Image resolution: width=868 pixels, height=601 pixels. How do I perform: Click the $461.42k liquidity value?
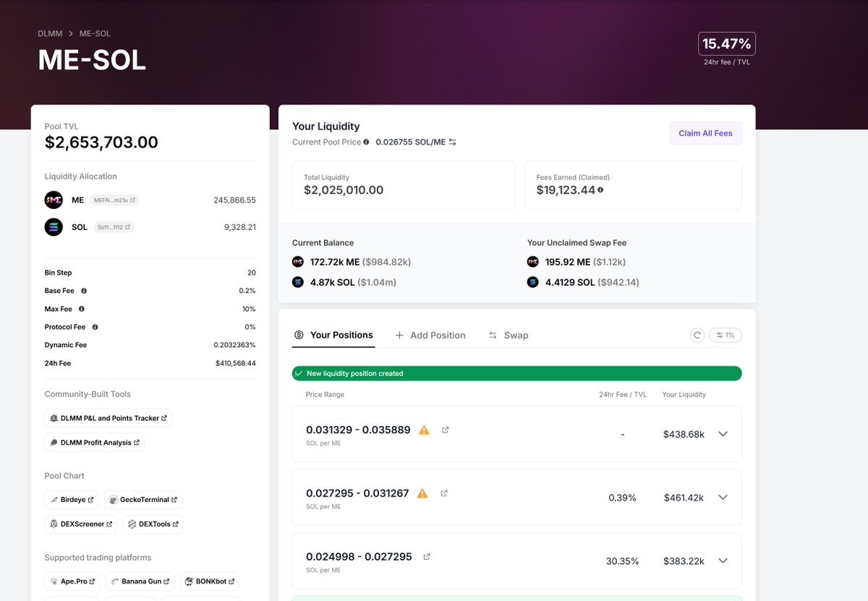coord(684,498)
